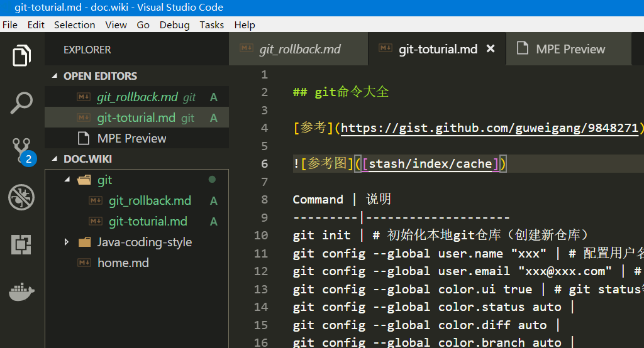Open the Edit menu
This screenshot has width=644, height=348.
36,25
